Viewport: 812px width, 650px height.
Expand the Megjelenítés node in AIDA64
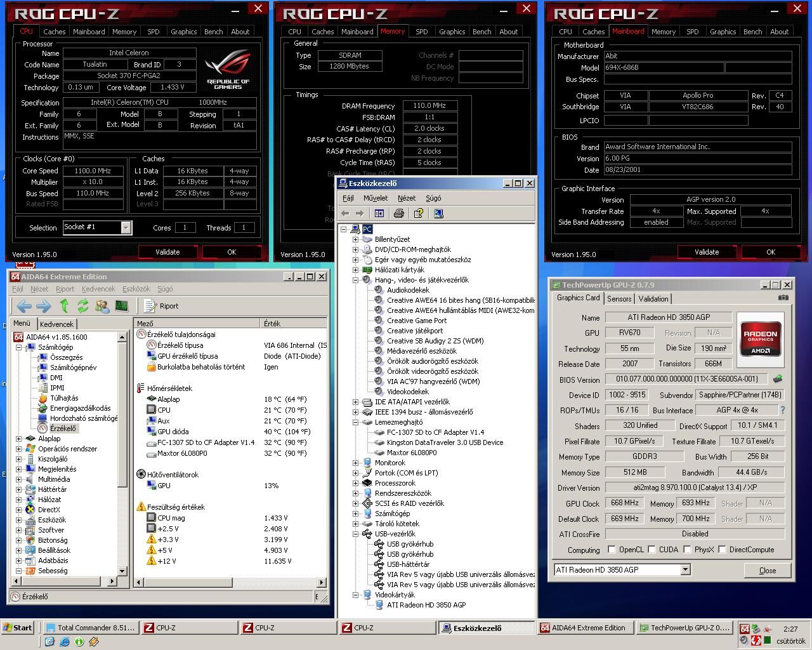pyautogui.click(x=18, y=469)
